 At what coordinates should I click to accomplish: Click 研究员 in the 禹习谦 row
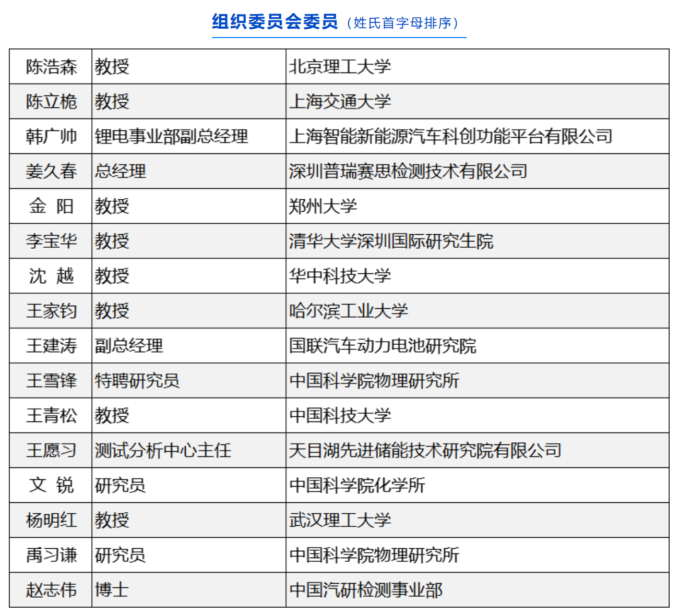[120, 556]
